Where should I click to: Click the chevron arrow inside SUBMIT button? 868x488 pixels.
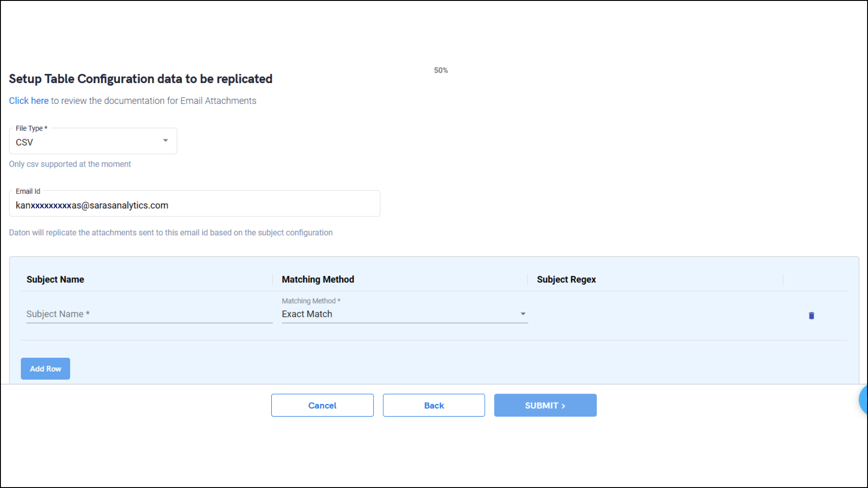pyautogui.click(x=563, y=406)
